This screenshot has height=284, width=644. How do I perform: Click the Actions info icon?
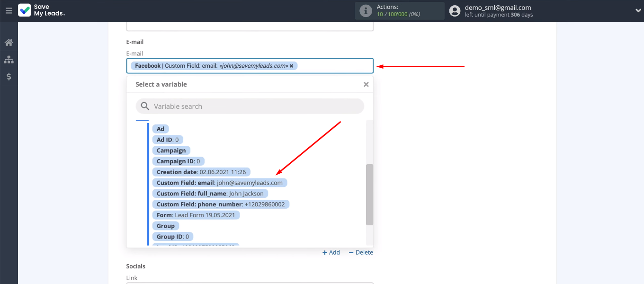pyautogui.click(x=366, y=10)
